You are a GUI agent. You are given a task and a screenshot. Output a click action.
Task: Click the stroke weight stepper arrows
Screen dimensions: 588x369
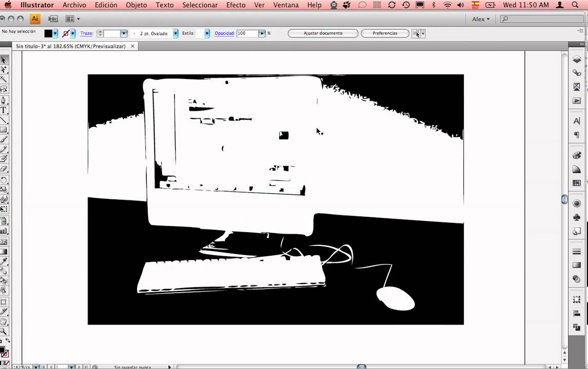tap(100, 33)
